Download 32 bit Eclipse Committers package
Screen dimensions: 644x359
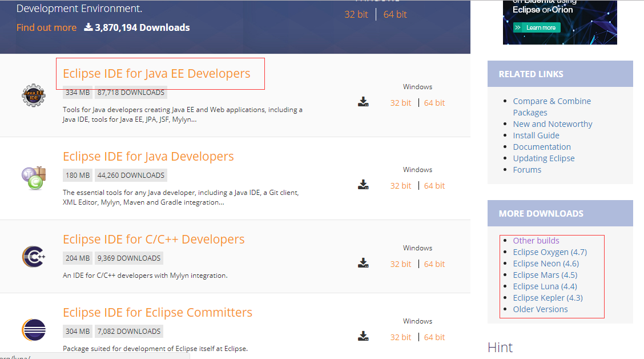pos(400,337)
